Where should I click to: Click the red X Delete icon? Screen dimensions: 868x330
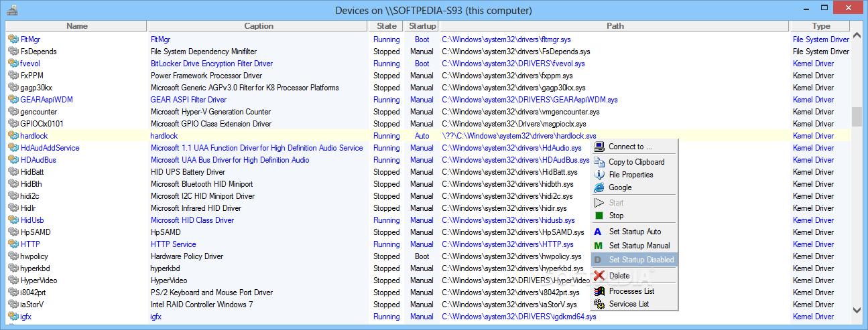click(599, 275)
